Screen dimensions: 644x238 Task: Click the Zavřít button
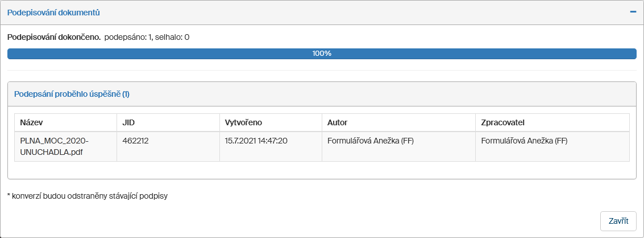coord(618,221)
